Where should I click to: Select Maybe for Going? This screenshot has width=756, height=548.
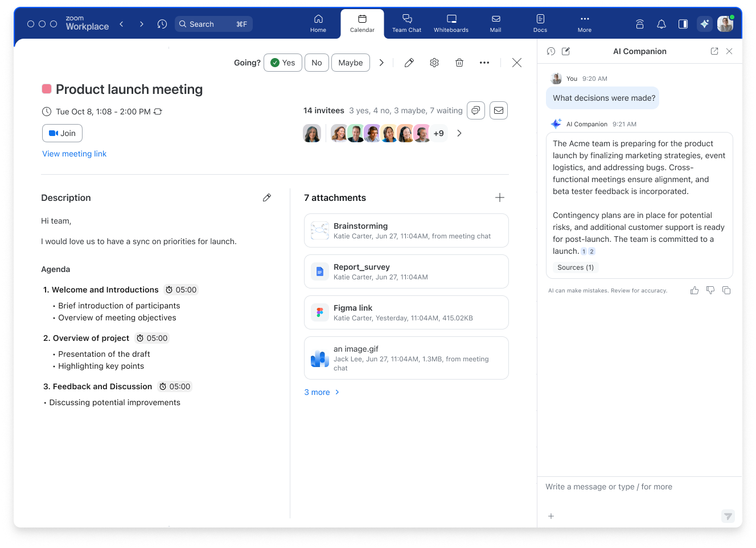pyautogui.click(x=351, y=63)
